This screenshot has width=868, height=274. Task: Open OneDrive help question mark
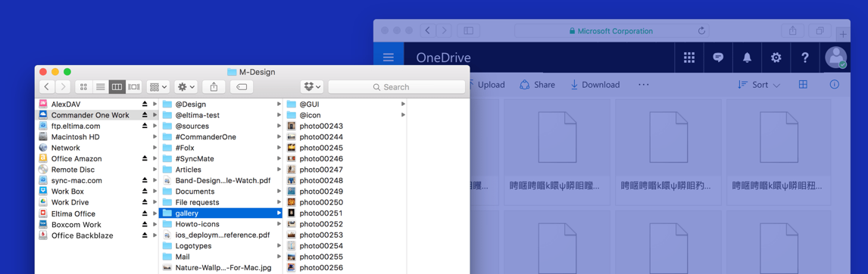tap(805, 57)
